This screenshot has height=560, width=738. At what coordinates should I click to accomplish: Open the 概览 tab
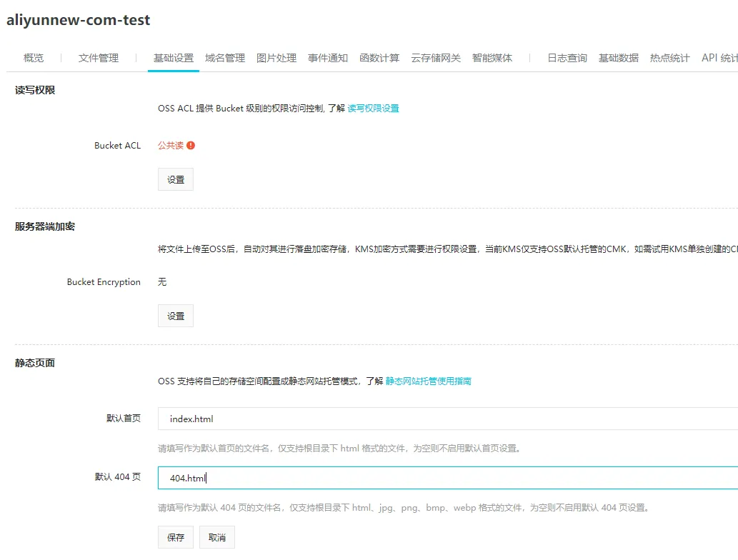pyautogui.click(x=34, y=58)
